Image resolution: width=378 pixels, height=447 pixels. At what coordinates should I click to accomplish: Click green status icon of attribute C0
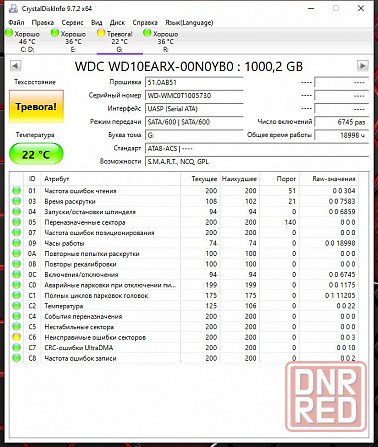click(x=16, y=285)
